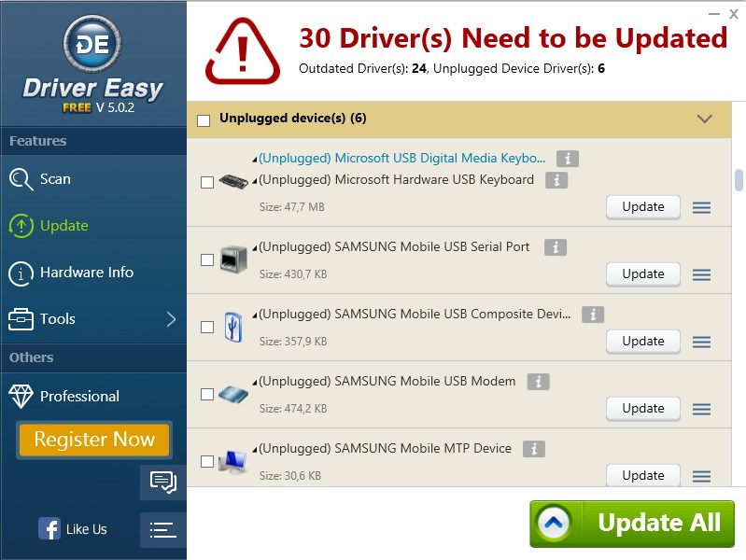This screenshot has height=560, width=746.
Task: Update the Microsoft Hardware USB Keyboard driver
Action: [643, 207]
